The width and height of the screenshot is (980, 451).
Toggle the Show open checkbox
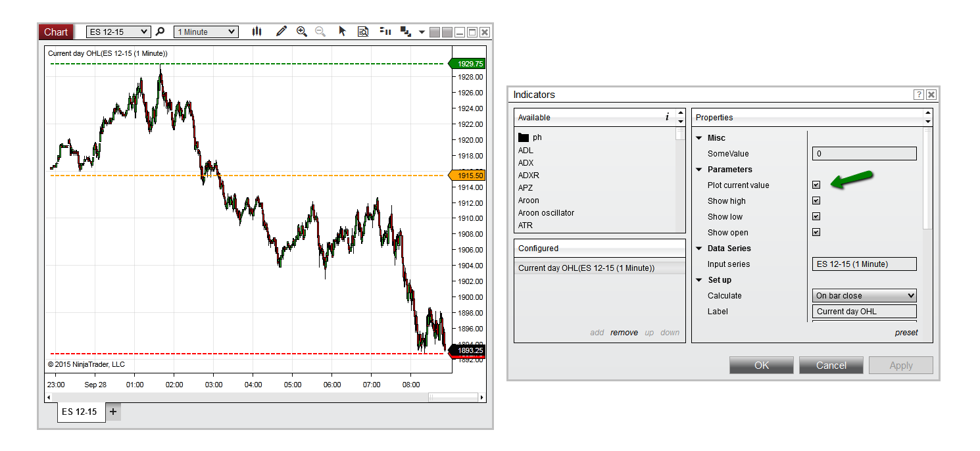tap(816, 233)
